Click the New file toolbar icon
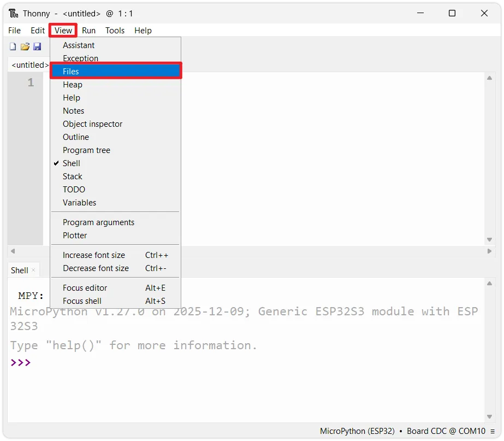This screenshot has height=441, width=504. 13,47
